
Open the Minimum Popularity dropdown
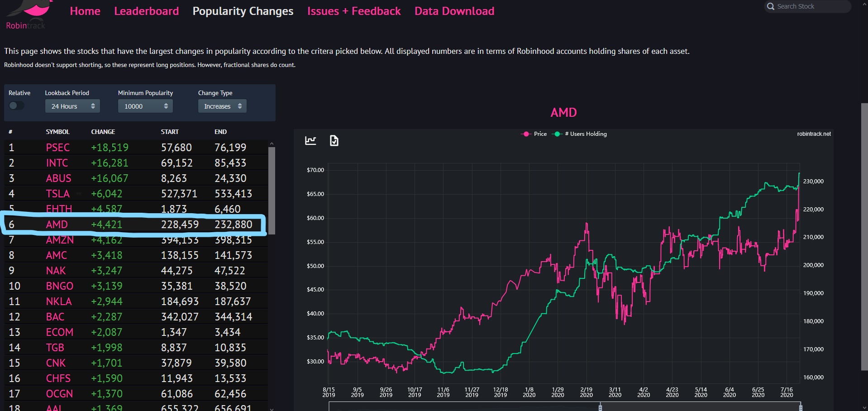(x=145, y=106)
